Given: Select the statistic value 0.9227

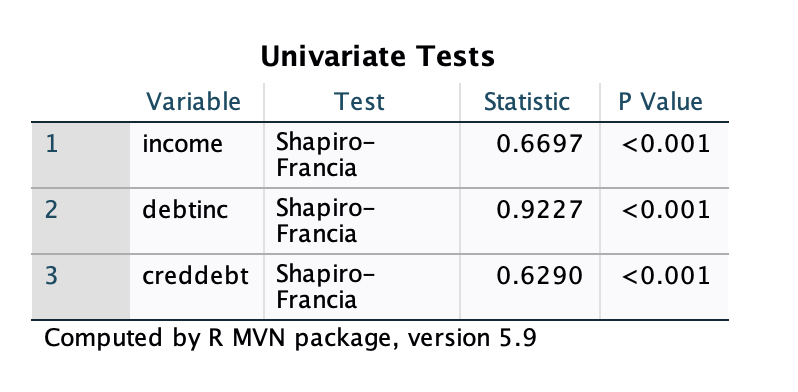Looking at the screenshot, I should (539, 210).
